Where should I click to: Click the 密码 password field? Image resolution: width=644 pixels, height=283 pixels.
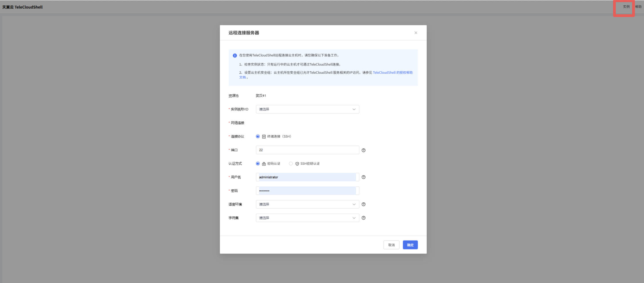pos(307,191)
